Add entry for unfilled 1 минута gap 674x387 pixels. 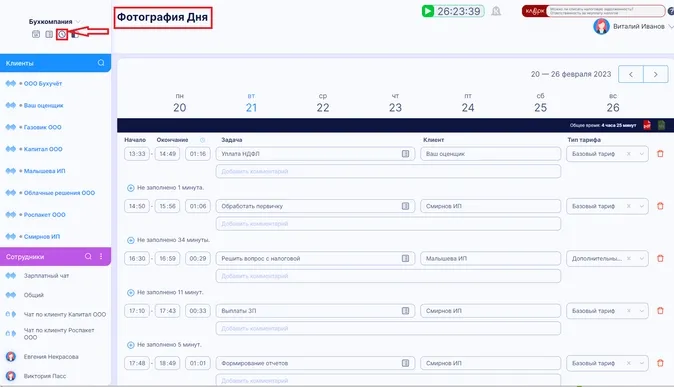click(x=131, y=188)
